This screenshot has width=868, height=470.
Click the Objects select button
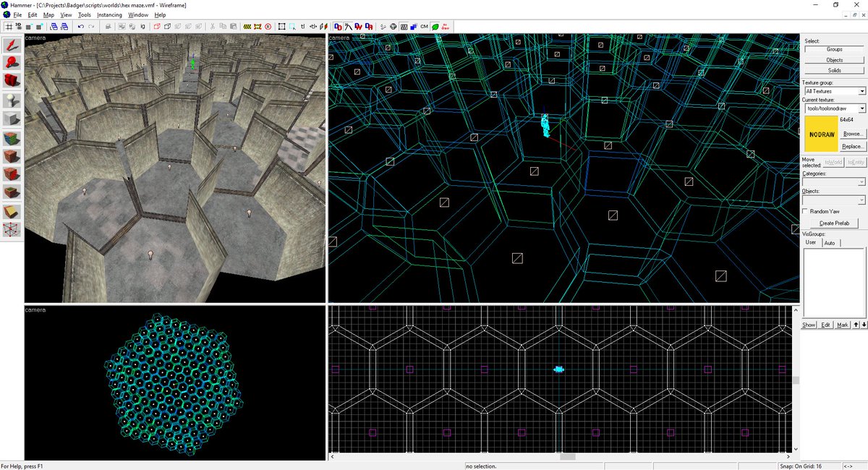click(x=834, y=59)
